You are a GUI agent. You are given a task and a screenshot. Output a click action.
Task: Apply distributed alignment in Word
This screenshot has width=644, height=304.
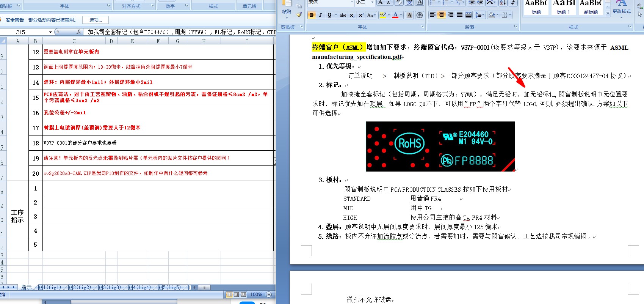click(469, 15)
